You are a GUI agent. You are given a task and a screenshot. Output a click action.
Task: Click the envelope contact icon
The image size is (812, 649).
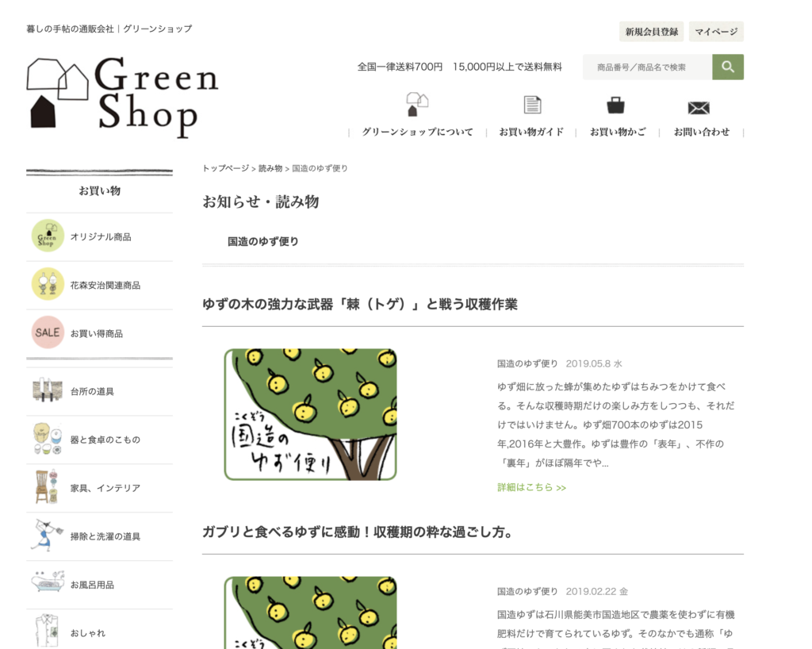click(x=699, y=108)
